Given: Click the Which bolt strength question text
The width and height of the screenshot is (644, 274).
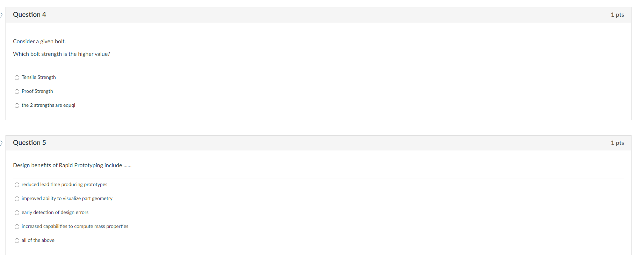Looking at the screenshot, I should 61,54.
